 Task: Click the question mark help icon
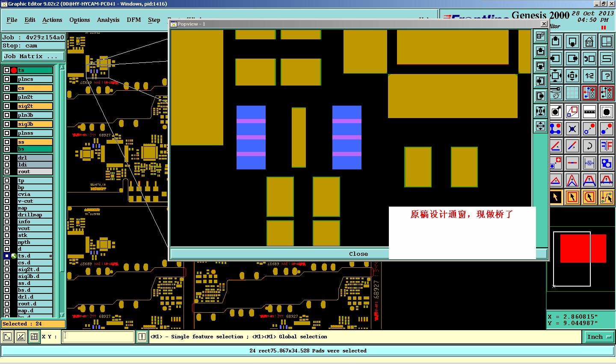point(607,76)
